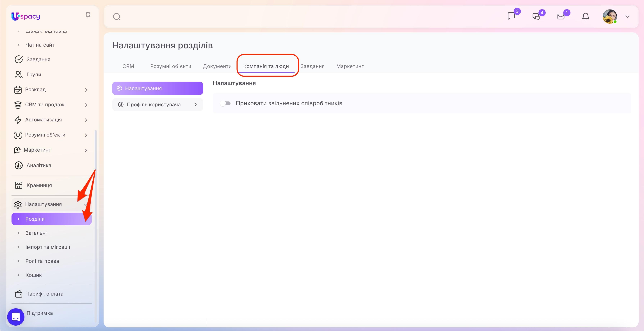The width and height of the screenshot is (644, 331).
Task: Click the user avatar photo
Action: [x=610, y=17]
